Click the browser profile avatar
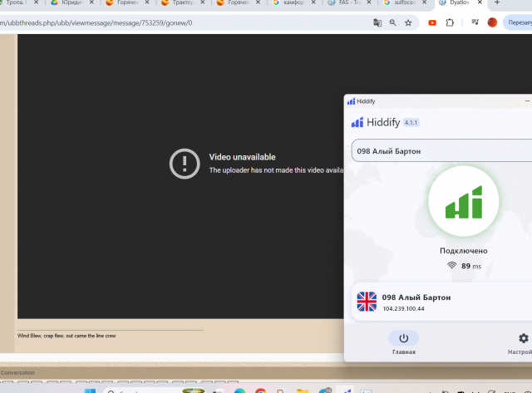The height and width of the screenshot is (393, 532). (x=493, y=22)
